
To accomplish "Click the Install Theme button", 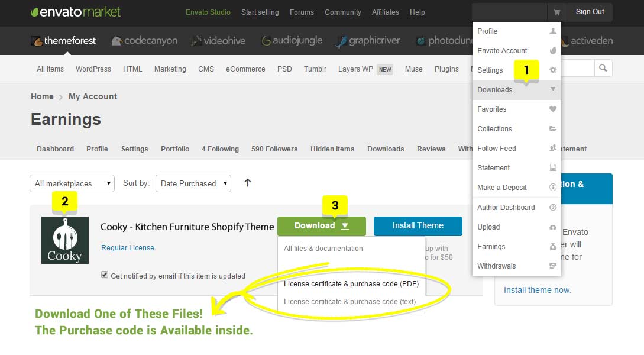I will tap(418, 225).
